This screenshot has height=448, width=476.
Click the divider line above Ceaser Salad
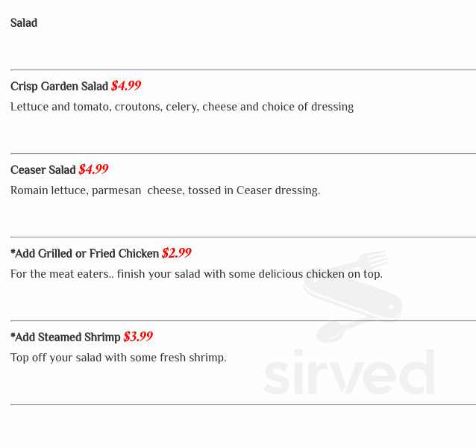click(243, 154)
